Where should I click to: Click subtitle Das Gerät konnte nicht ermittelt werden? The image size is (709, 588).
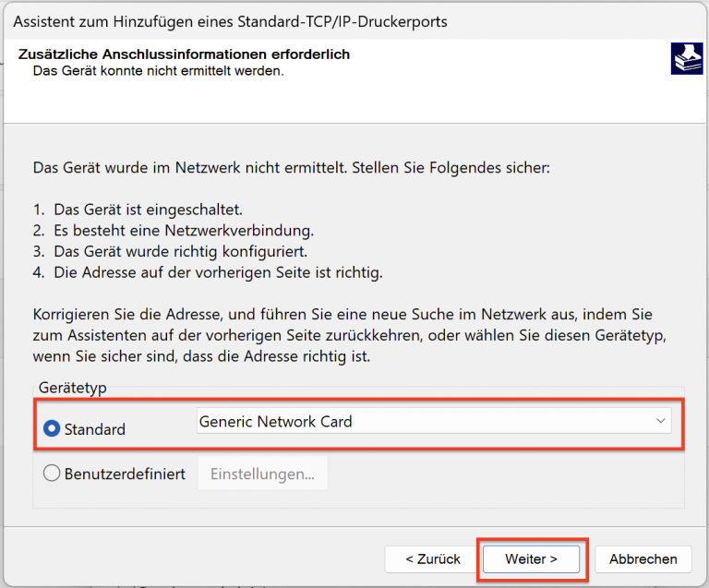(x=158, y=70)
